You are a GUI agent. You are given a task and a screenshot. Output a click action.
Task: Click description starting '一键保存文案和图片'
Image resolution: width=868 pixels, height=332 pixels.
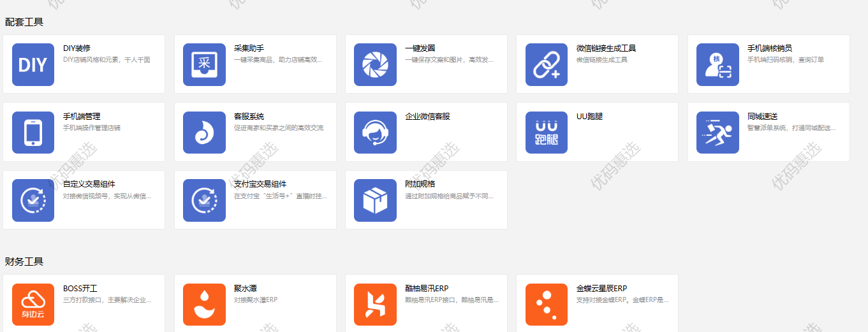(x=449, y=60)
